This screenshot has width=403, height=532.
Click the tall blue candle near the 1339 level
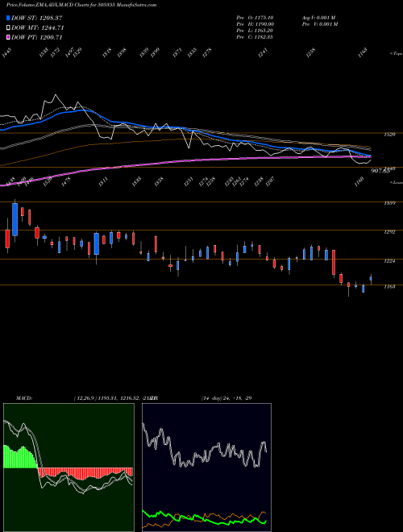tap(15, 219)
